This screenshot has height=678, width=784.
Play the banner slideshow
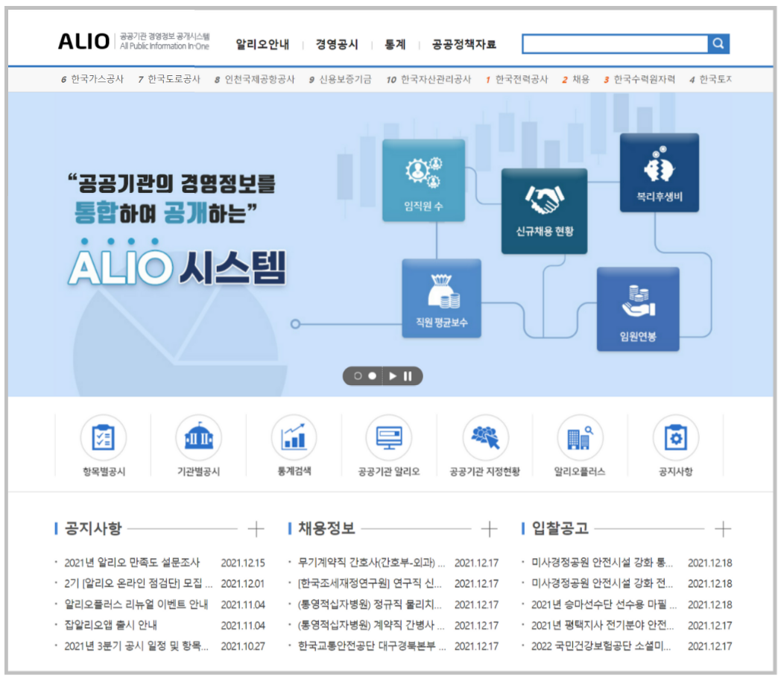click(x=393, y=376)
